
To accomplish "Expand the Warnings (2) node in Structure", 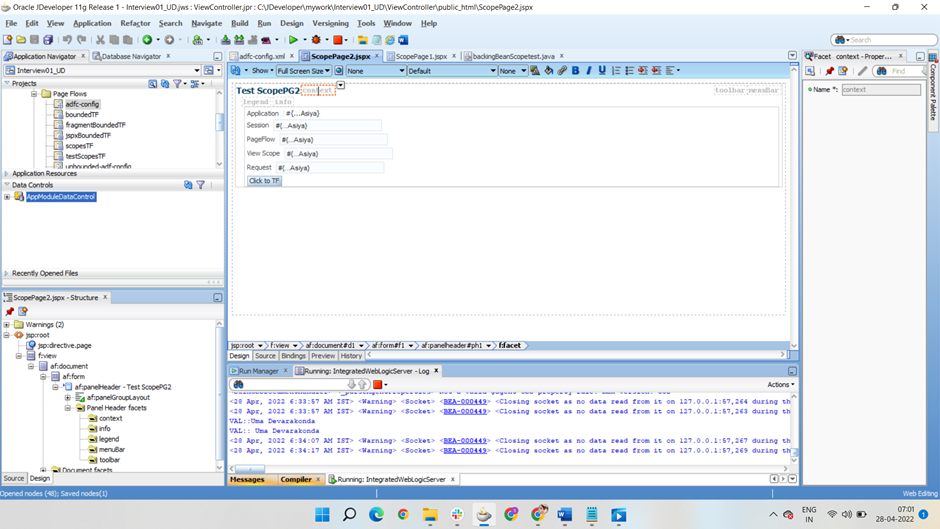I will coord(7,324).
